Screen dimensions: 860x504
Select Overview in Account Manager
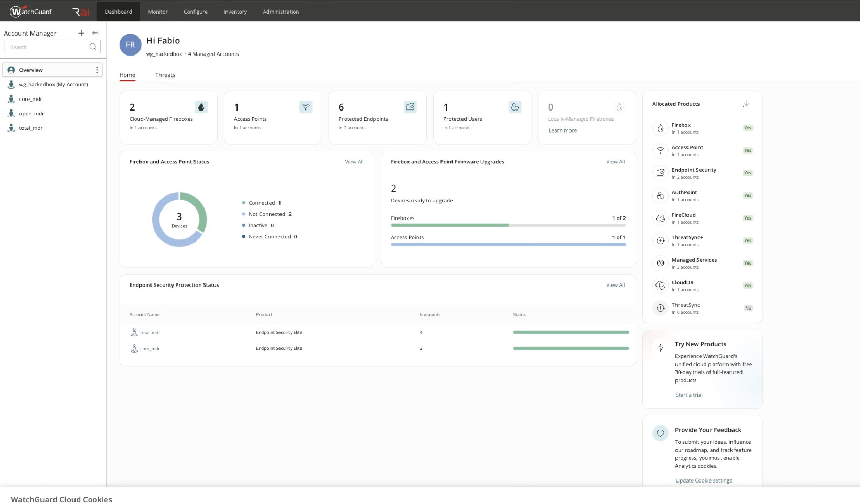pos(52,70)
